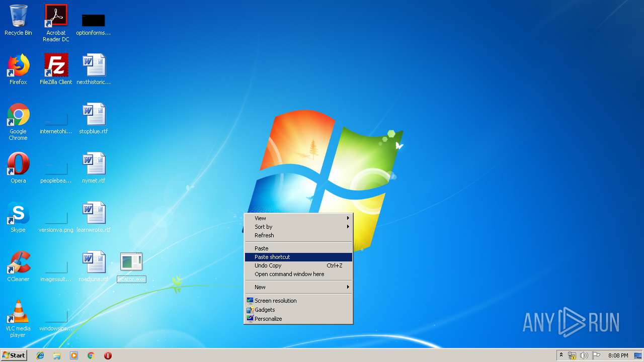Open the network status tray icon
This screenshot has width=644, height=362.
pos(572,355)
